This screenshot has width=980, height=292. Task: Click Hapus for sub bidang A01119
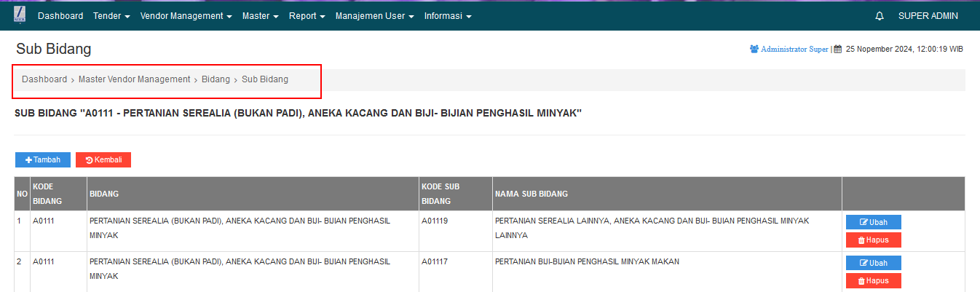pos(874,240)
